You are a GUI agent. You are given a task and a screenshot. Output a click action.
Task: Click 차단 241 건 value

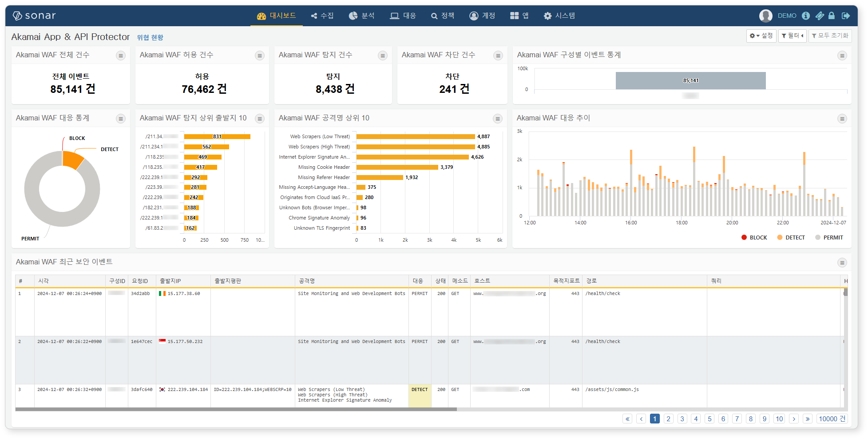pyautogui.click(x=454, y=89)
